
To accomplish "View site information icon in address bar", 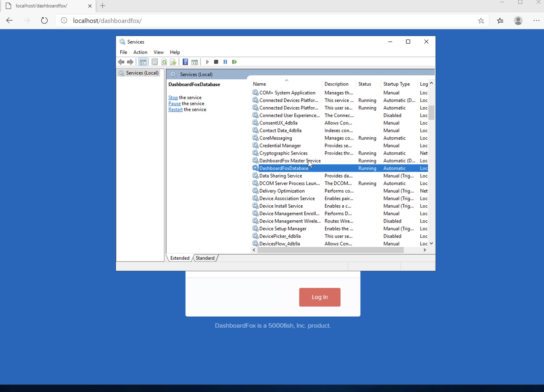I will [x=64, y=21].
